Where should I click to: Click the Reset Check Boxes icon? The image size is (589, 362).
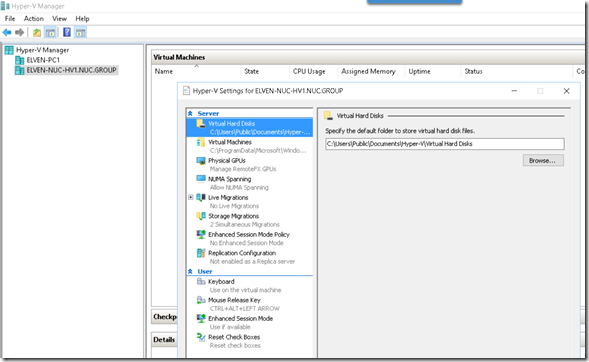201,337
